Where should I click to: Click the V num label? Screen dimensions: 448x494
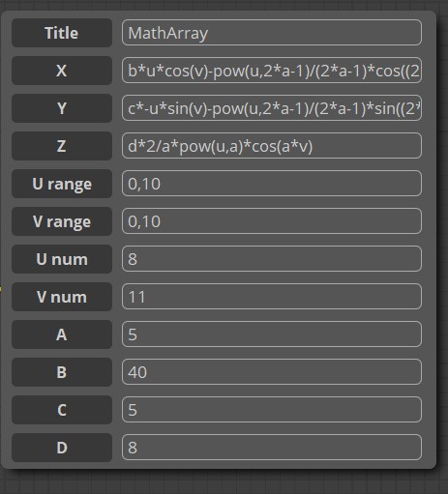[x=62, y=297]
